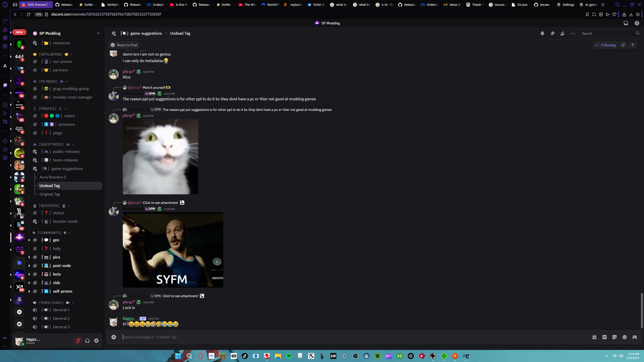This screenshot has height=362, width=644.
Task: Toggle headphones deafen
Action: [x=87, y=341]
